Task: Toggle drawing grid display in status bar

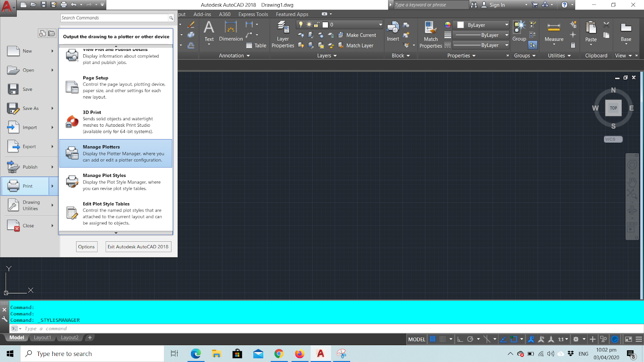Action: [x=433, y=339]
